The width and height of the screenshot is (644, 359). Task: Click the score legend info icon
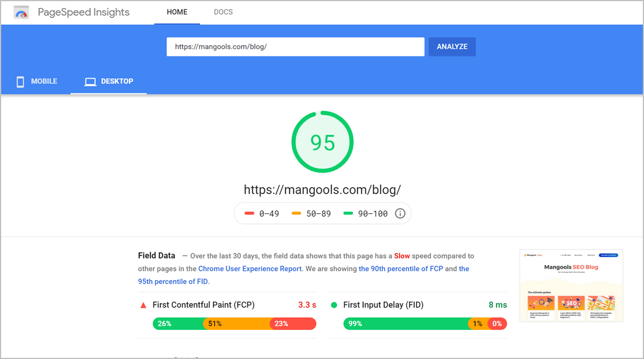coord(400,213)
